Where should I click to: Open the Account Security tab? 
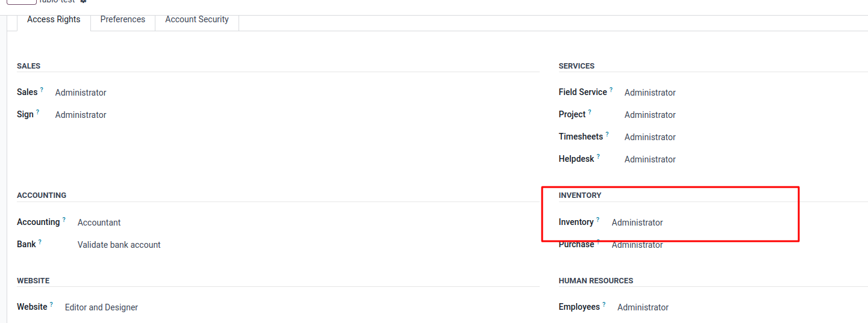pyautogui.click(x=197, y=19)
